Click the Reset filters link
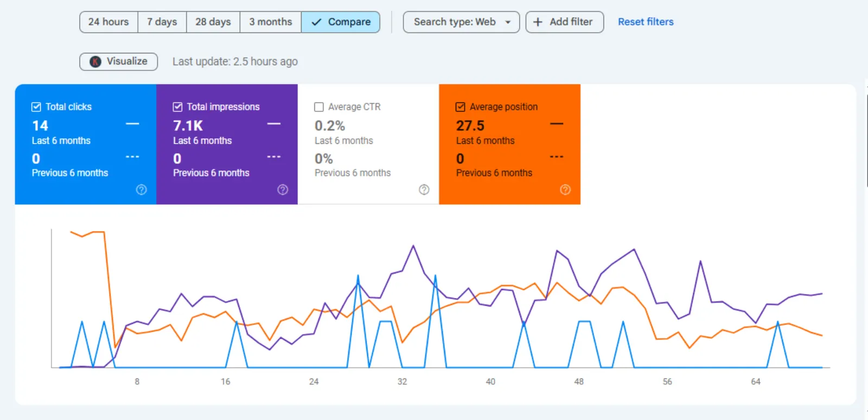 click(646, 22)
